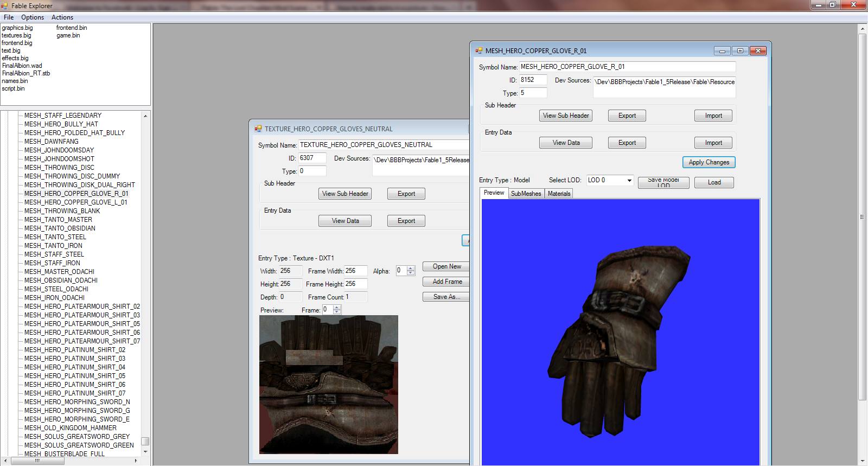Open the Select LOD dropdown

click(629, 181)
